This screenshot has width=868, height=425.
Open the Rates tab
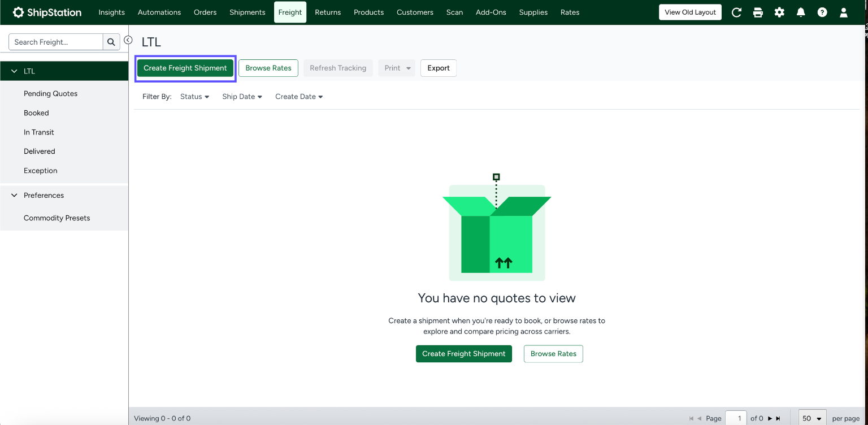pyautogui.click(x=570, y=12)
